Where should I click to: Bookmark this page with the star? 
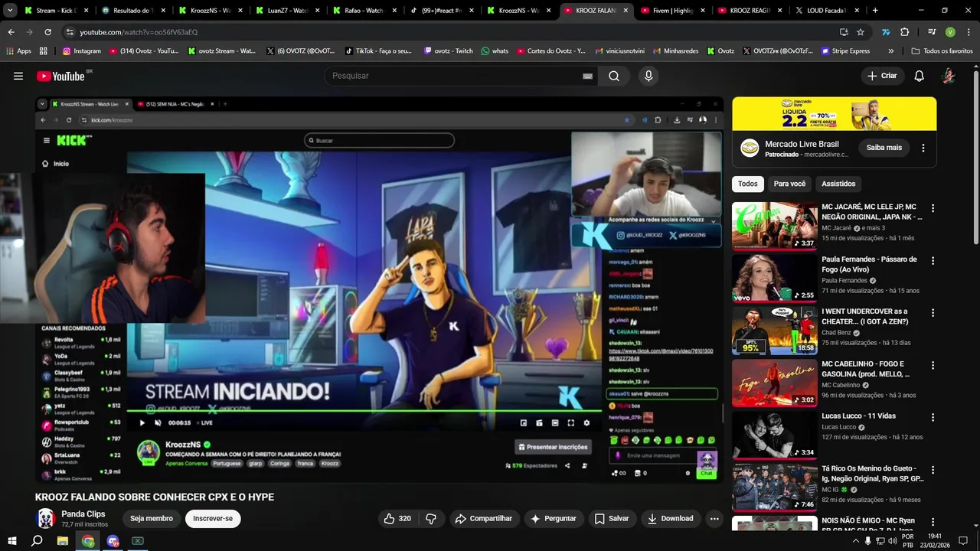(861, 32)
